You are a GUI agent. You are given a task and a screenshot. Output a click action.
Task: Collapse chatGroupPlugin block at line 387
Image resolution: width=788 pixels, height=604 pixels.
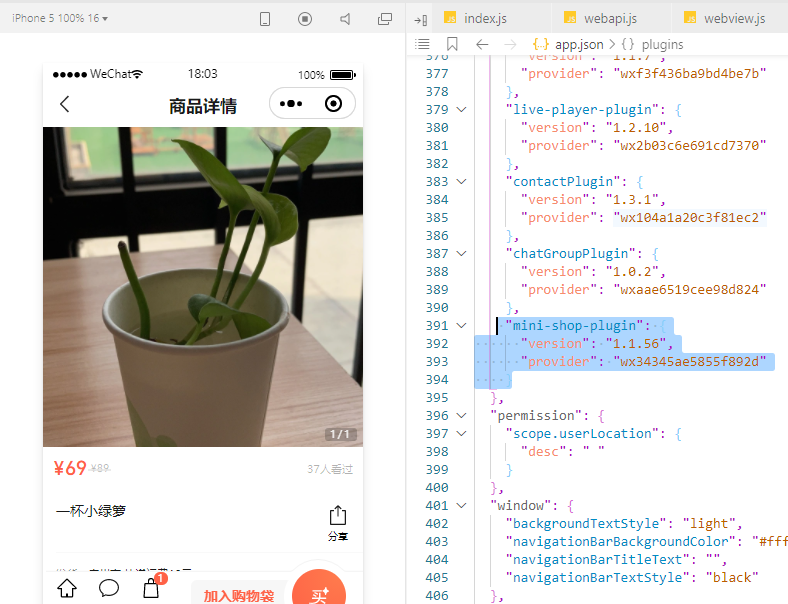(x=461, y=253)
